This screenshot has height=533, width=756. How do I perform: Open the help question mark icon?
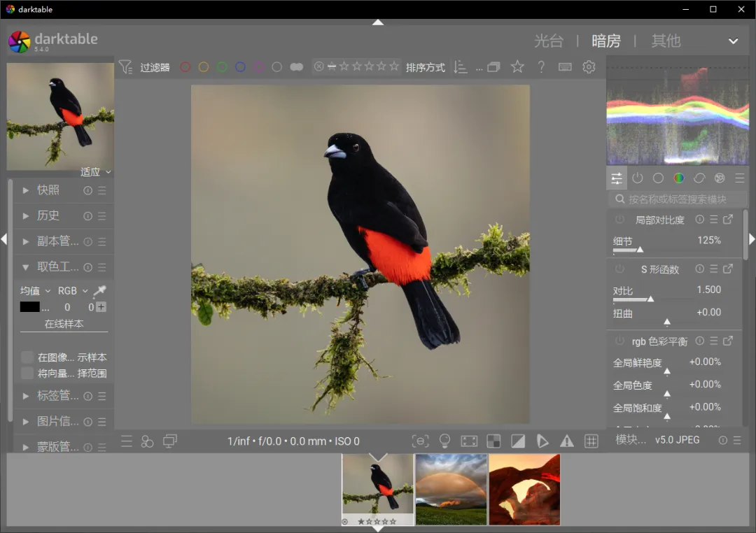(x=541, y=67)
